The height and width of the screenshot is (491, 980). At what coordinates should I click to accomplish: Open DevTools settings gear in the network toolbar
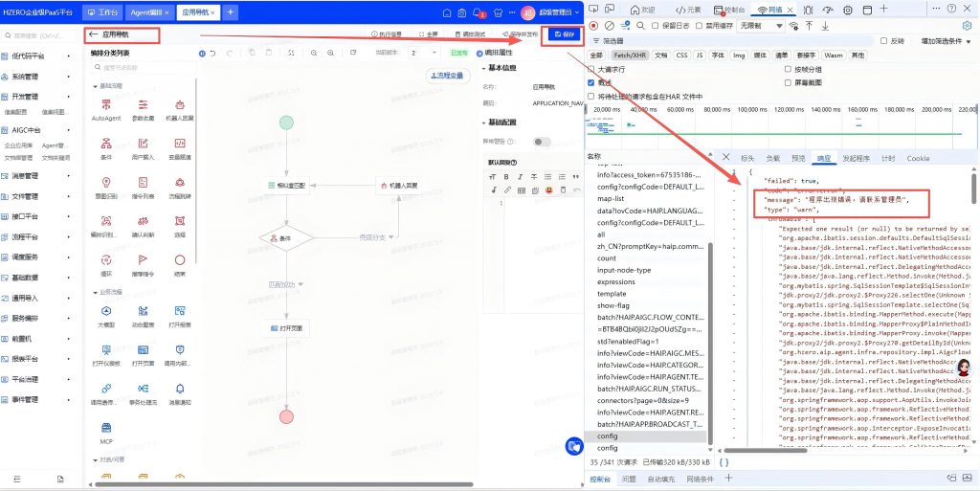point(969,26)
